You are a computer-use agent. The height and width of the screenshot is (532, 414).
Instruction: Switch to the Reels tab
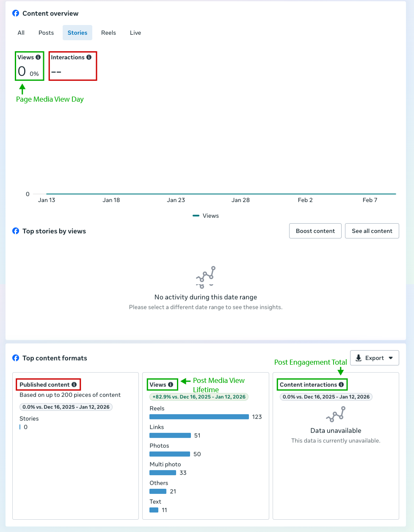point(108,33)
